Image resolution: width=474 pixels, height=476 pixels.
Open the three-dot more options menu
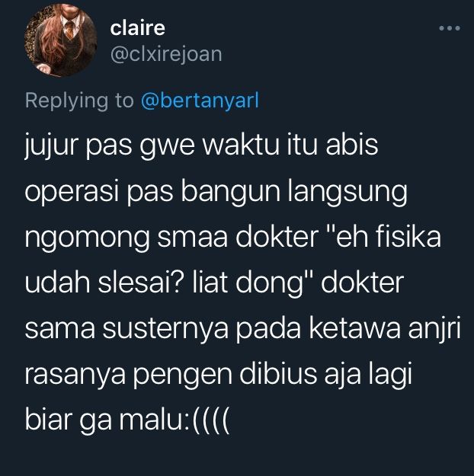click(450, 28)
